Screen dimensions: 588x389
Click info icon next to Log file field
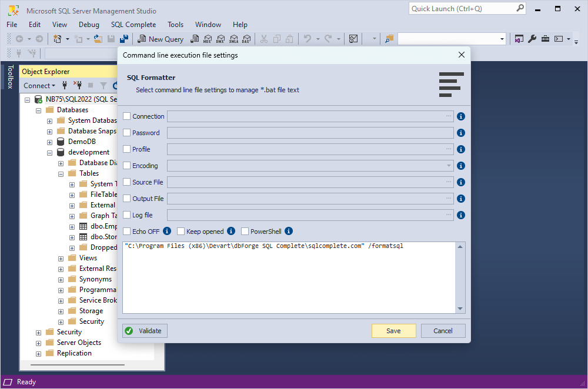(461, 215)
